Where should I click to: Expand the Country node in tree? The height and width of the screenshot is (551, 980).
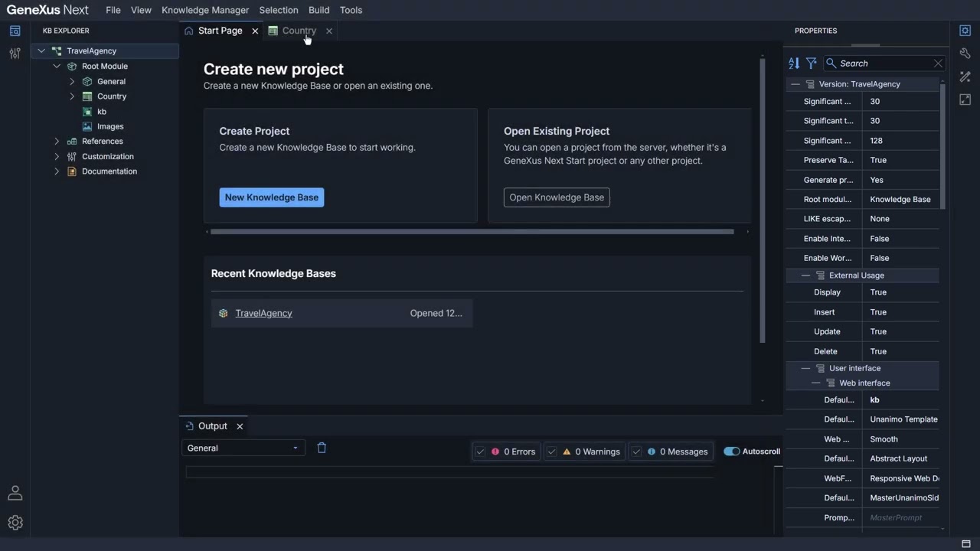pos(72,96)
